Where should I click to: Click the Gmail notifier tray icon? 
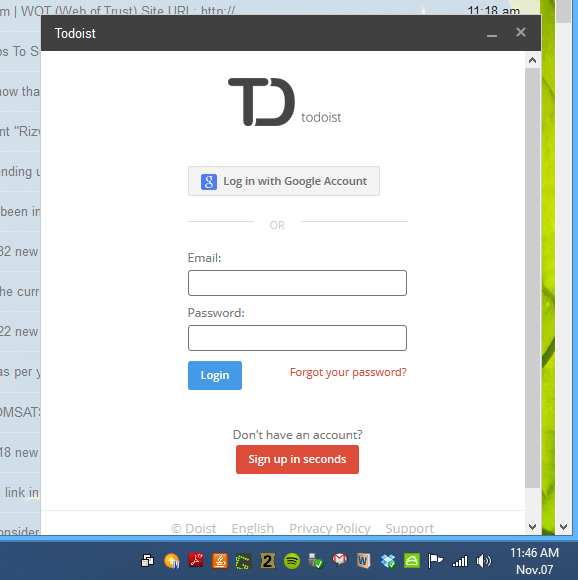pyautogui.click(x=339, y=560)
